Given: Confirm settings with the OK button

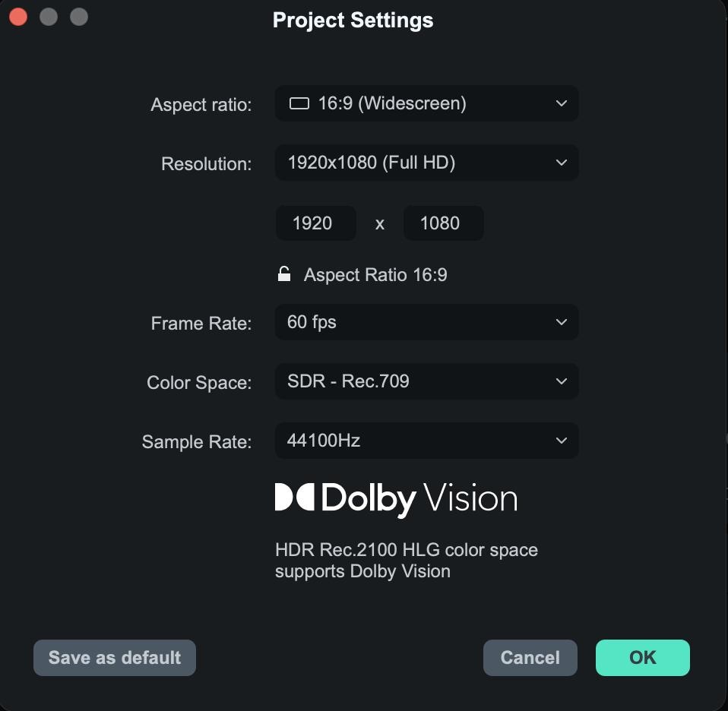Looking at the screenshot, I should pyautogui.click(x=642, y=658).
